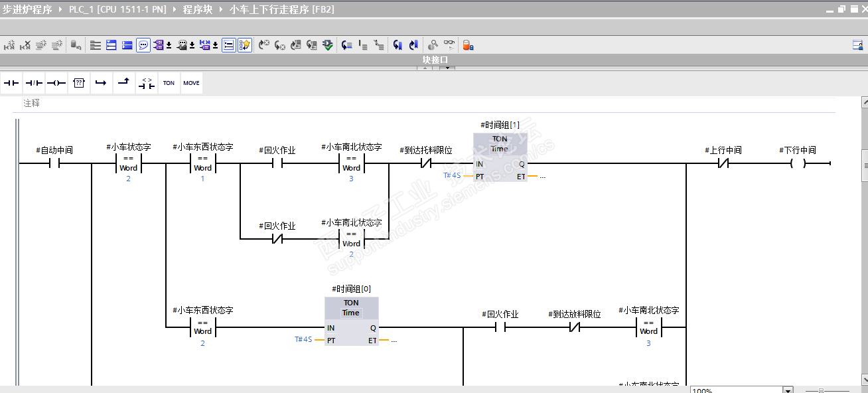Click the close branch icon
Viewport: 868px width, 393px height.
click(x=124, y=83)
